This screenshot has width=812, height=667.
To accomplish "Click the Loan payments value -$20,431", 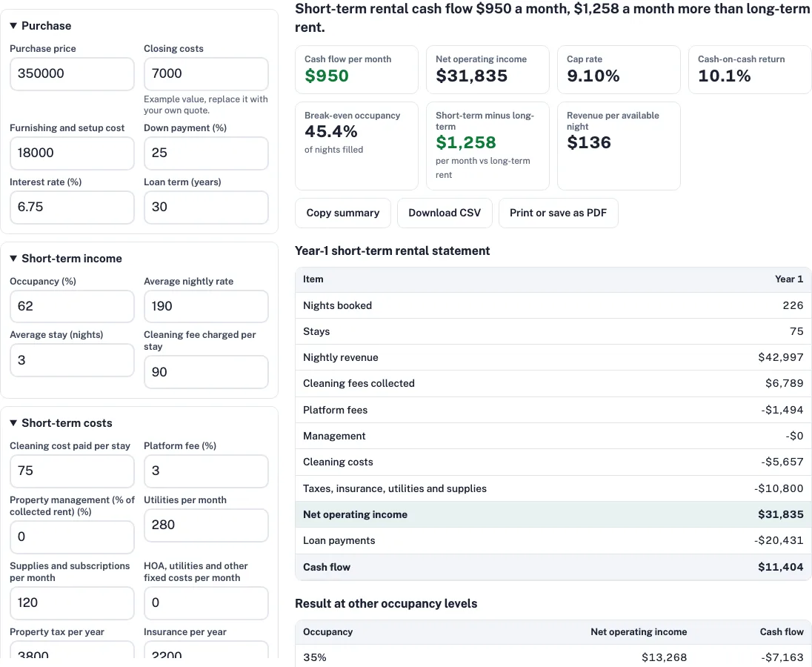I will (x=779, y=541).
